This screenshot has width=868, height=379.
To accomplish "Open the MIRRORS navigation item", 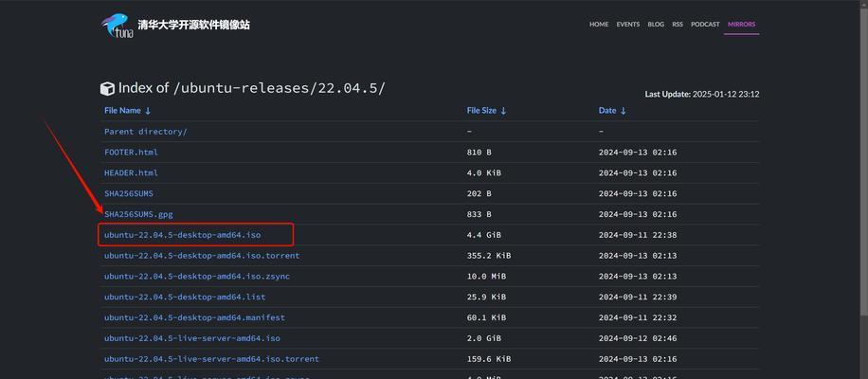I will 741,25.
